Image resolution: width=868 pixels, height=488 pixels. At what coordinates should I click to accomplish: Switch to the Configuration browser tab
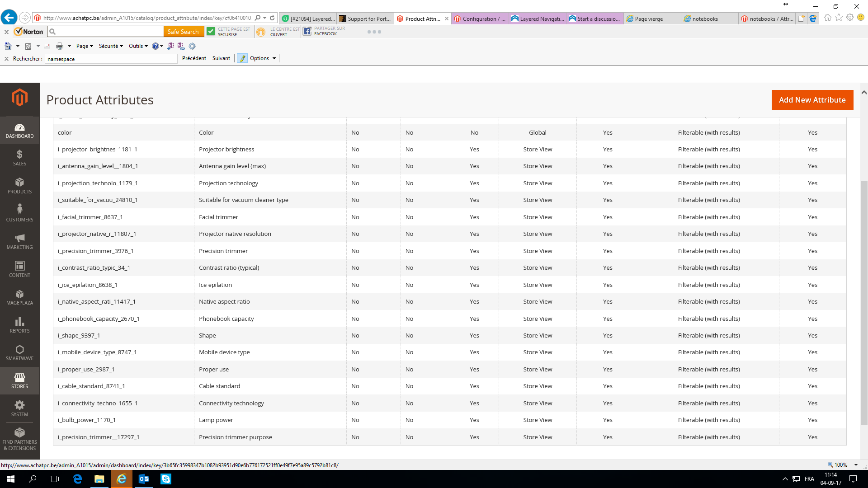[x=480, y=19]
